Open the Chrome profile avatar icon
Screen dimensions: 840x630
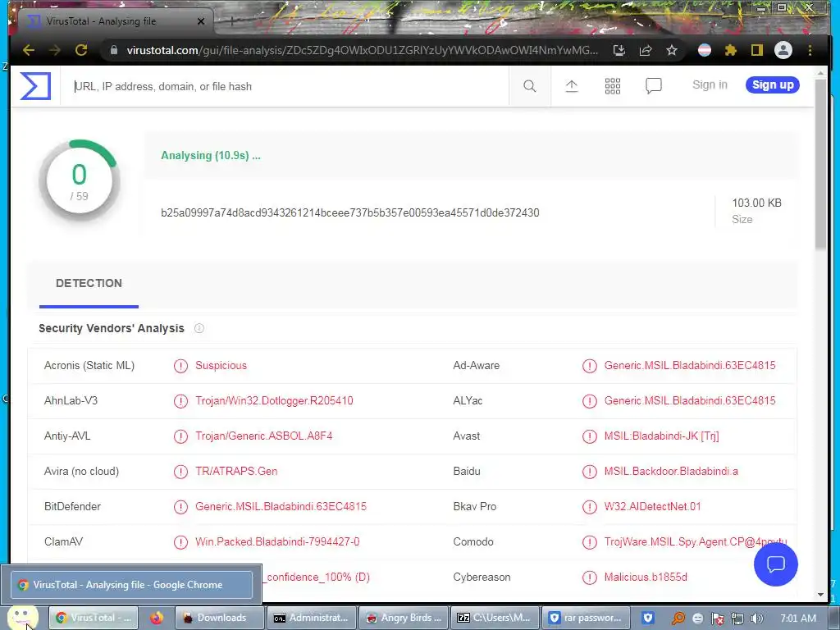click(x=783, y=50)
